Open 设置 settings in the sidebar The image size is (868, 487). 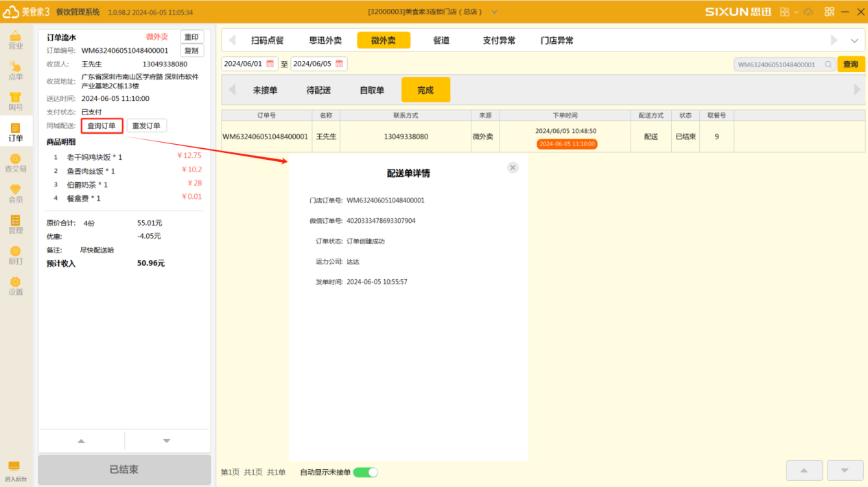[x=15, y=286]
